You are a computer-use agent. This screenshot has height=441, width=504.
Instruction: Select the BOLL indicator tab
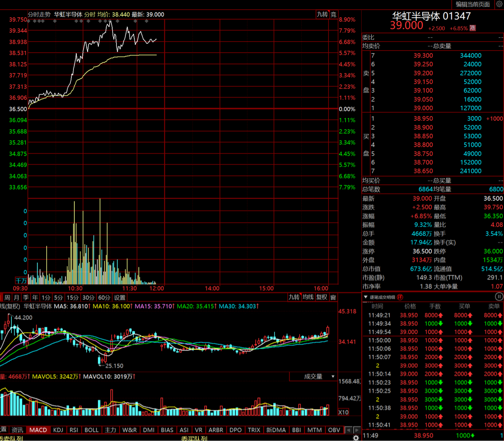pyautogui.click(x=91, y=430)
